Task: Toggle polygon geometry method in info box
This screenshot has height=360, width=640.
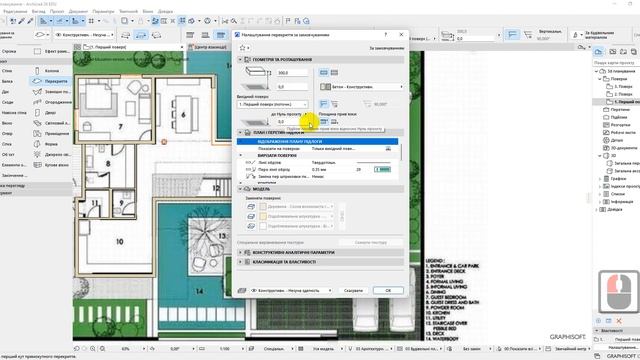Action: pos(125,35)
